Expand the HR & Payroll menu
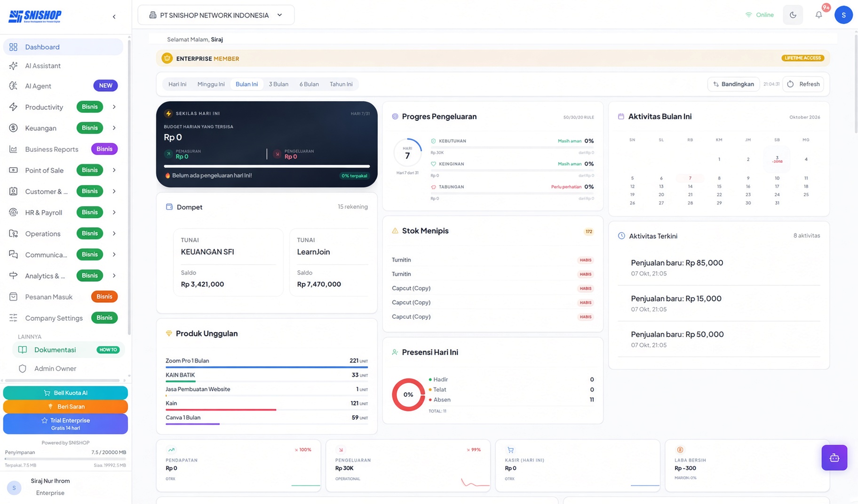Screen dimensions: 858x504 tap(114, 213)
